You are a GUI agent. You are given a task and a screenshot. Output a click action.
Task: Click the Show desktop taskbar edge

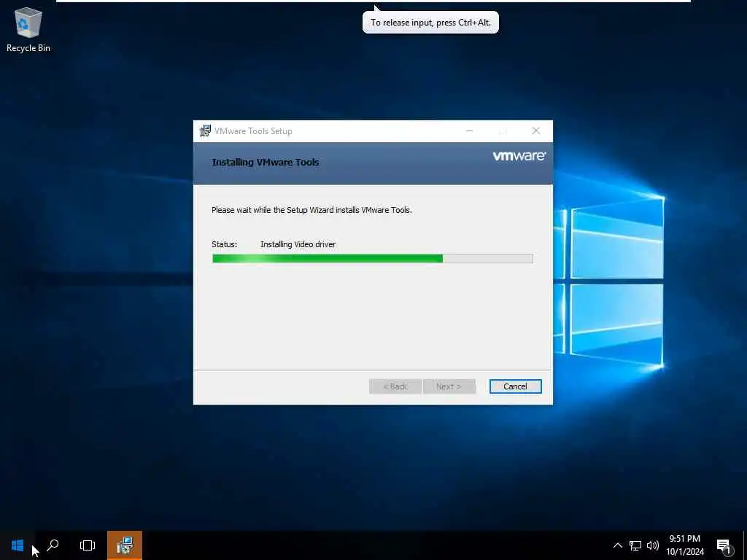[x=745, y=545]
